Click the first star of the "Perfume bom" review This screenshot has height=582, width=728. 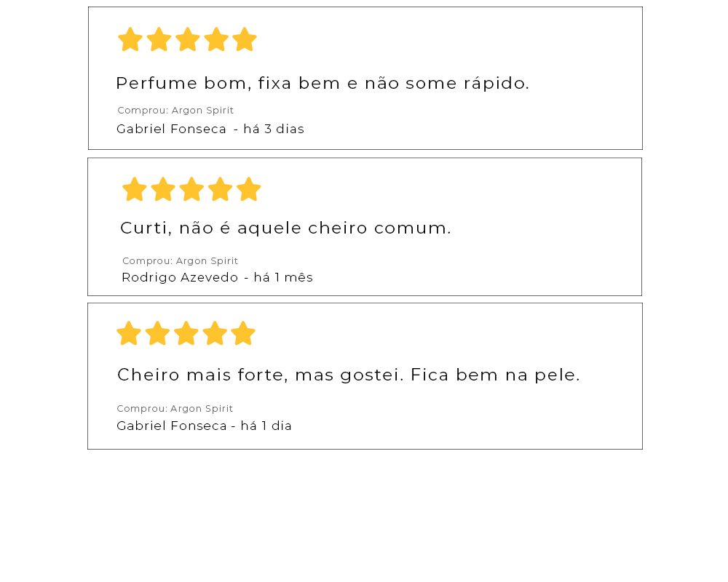[130, 40]
